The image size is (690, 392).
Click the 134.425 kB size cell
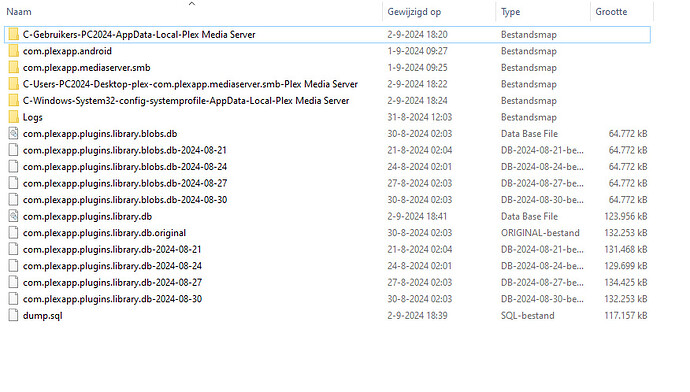[x=626, y=282]
